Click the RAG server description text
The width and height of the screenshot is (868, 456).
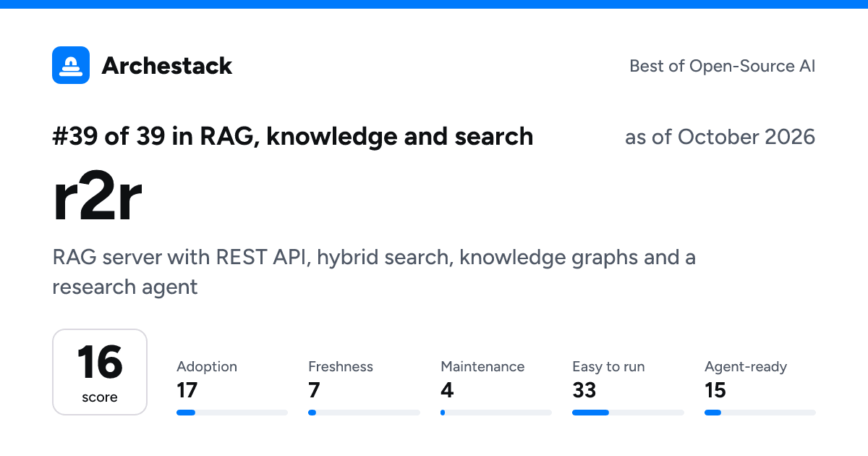(374, 272)
